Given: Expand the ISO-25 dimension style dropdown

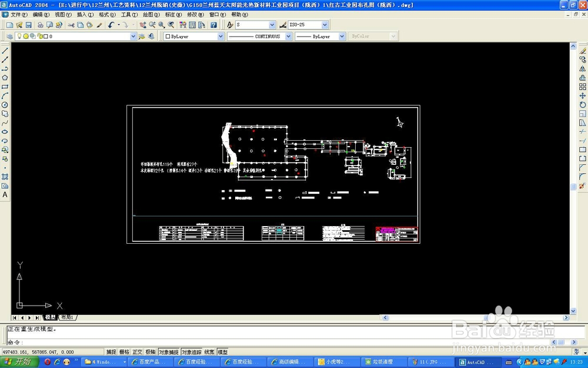Looking at the screenshot, I should tap(325, 25).
